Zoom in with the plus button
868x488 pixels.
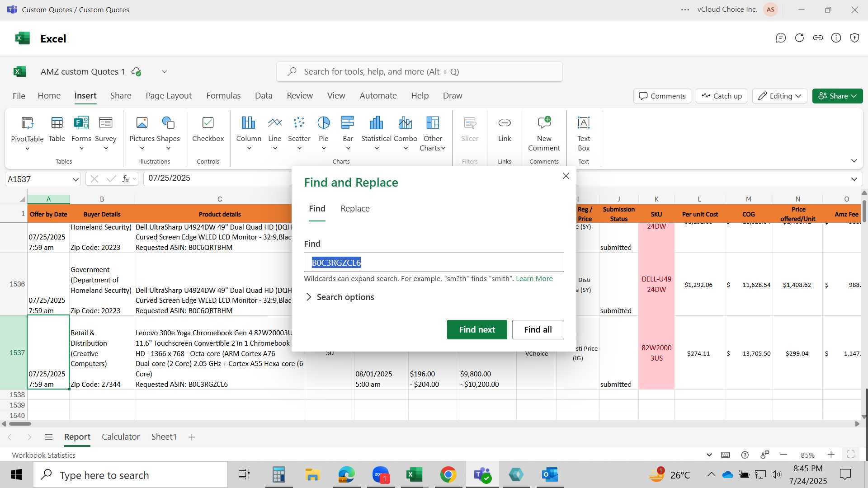[x=831, y=455]
